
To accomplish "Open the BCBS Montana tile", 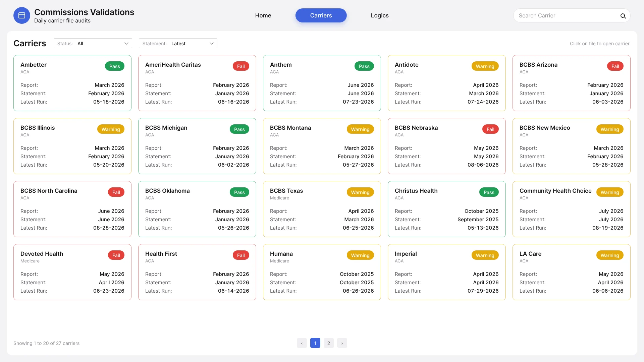I will click(x=322, y=146).
